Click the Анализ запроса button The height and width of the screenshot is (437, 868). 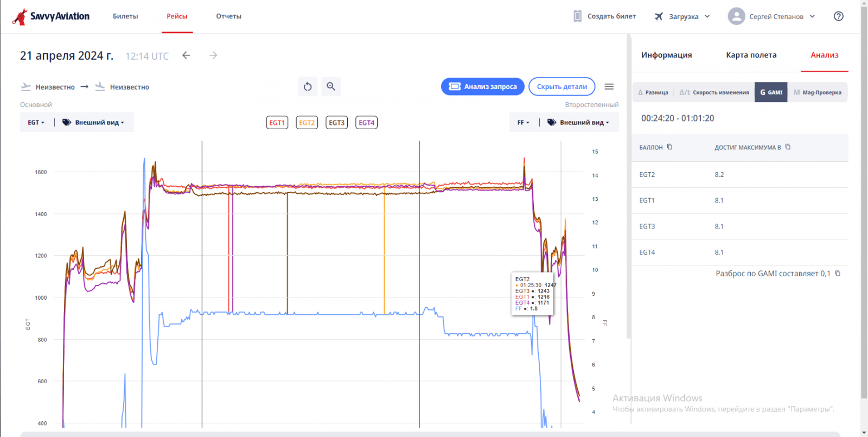pyautogui.click(x=483, y=87)
